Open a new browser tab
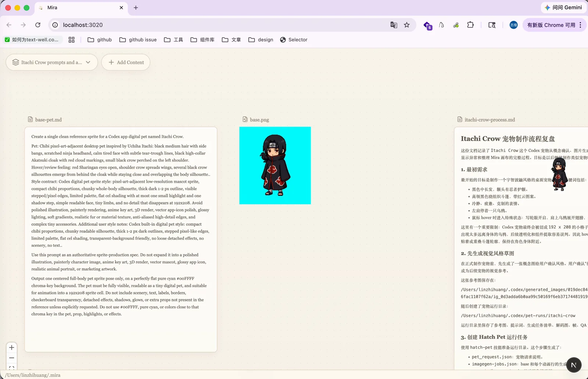This screenshot has height=379, width=588. coord(136,8)
